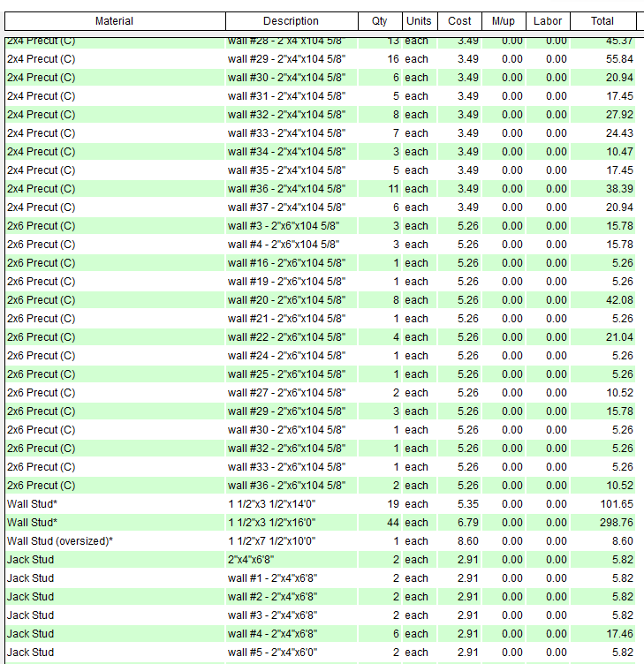Click the 1 1/2"x7 1/2"x10'0" description cell
This screenshot has height=664, width=644.
click(x=292, y=541)
